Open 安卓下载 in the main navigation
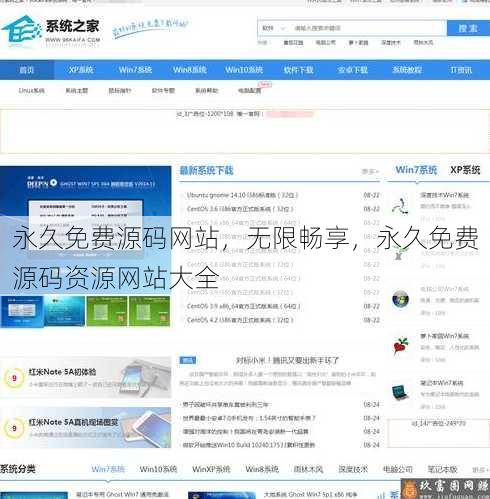Viewport: 490px width, 499px height. (353, 70)
